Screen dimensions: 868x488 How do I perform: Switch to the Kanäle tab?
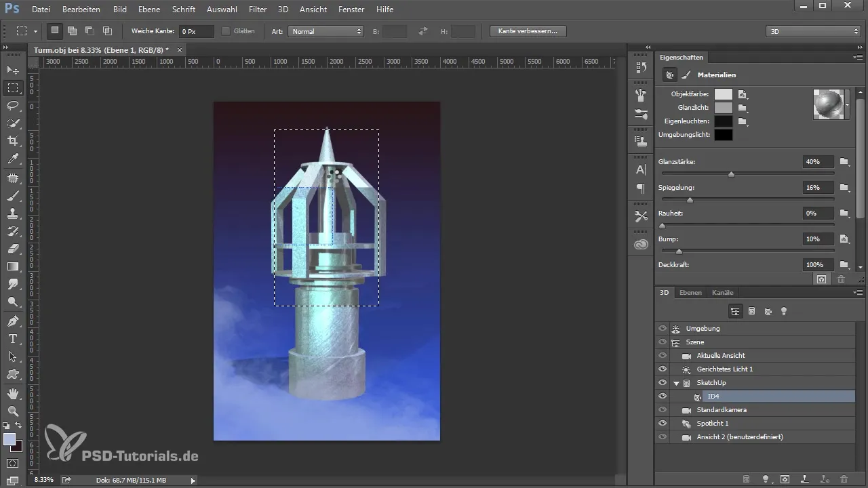(x=723, y=293)
